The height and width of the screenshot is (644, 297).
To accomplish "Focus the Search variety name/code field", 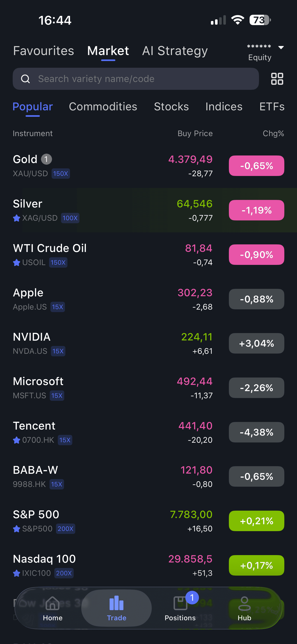I will [136, 79].
